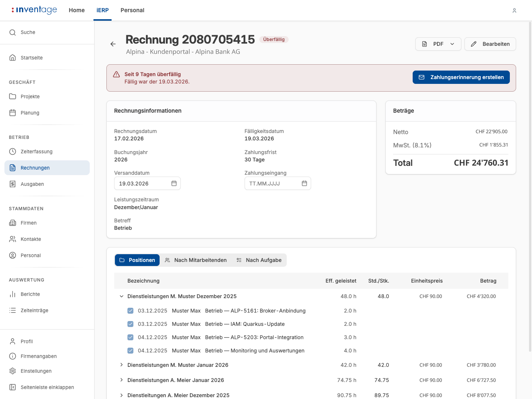The width and height of the screenshot is (532, 399).
Task: Switch to the iERP tab
Action: [103, 10]
